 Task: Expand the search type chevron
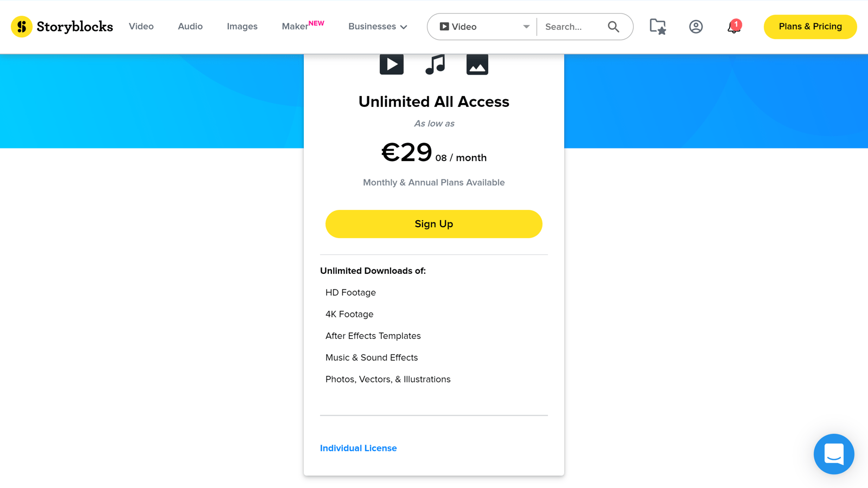click(526, 26)
